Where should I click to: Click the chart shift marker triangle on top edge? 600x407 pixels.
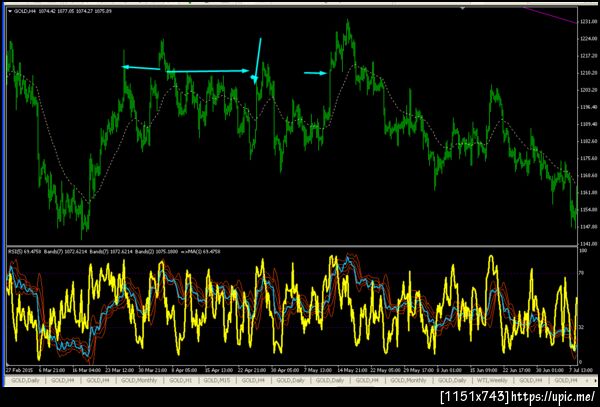point(463,8)
